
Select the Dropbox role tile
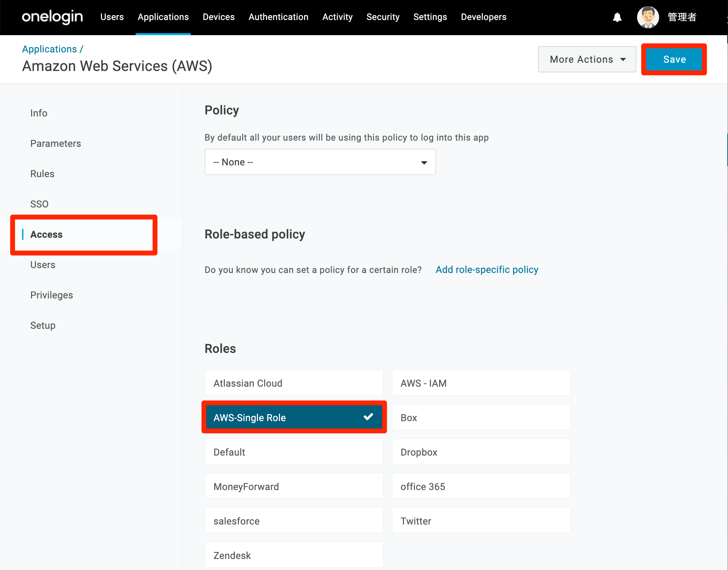(481, 452)
